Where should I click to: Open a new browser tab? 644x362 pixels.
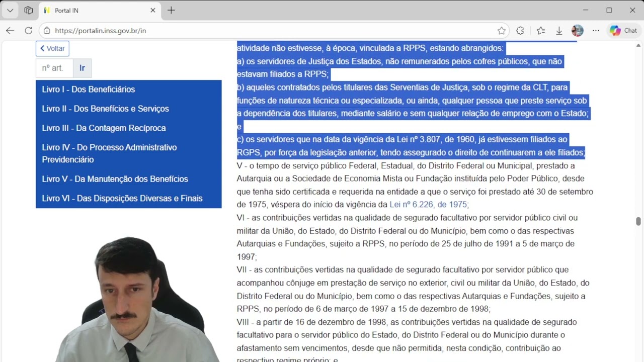(171, 10)
